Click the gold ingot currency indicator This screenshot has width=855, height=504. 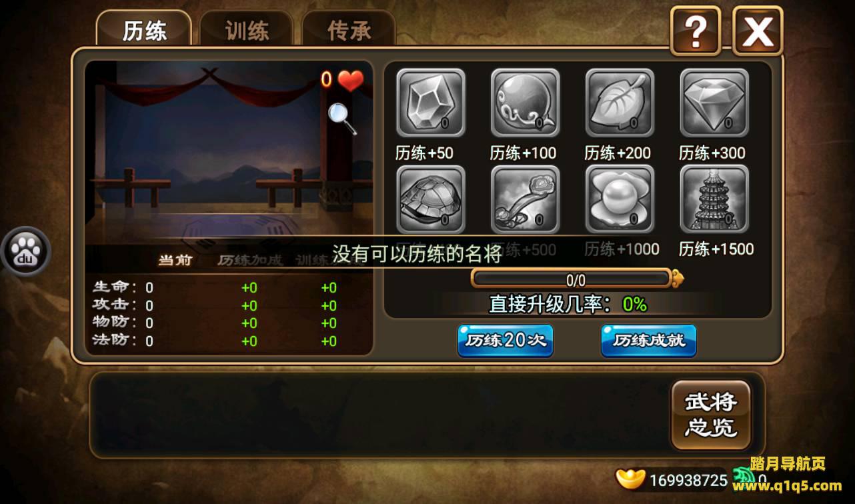click(x=630, y=479)
